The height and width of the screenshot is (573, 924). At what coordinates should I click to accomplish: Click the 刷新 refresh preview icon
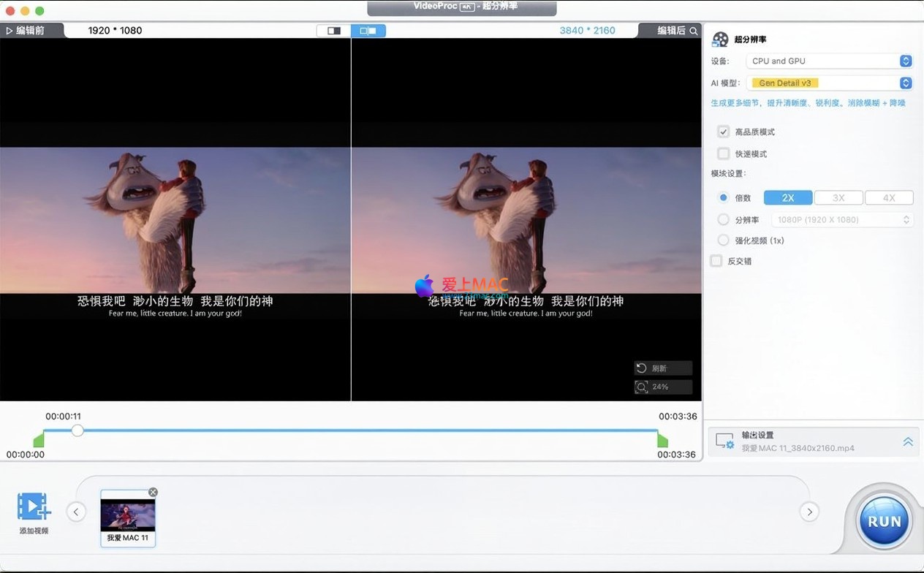(x=642, y=368)
